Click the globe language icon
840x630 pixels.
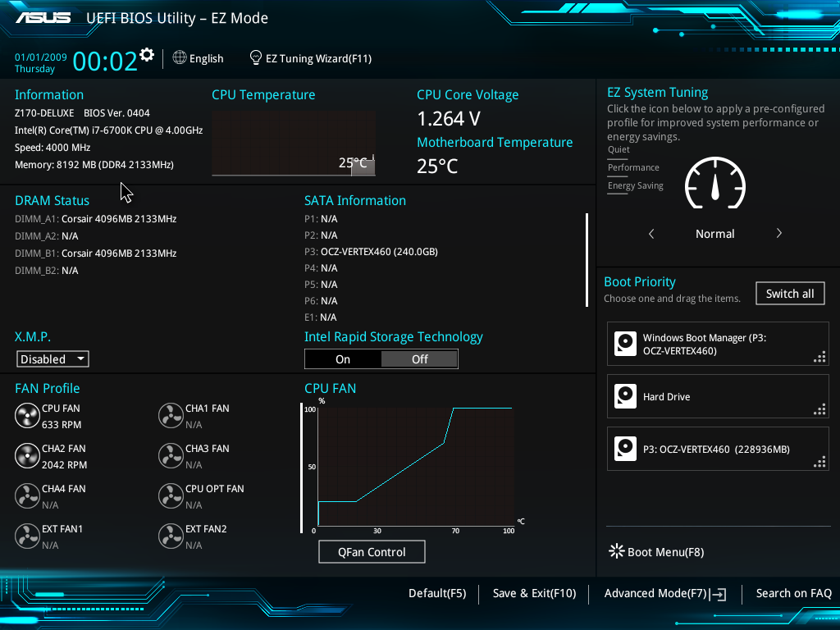[x=180, y=58]
